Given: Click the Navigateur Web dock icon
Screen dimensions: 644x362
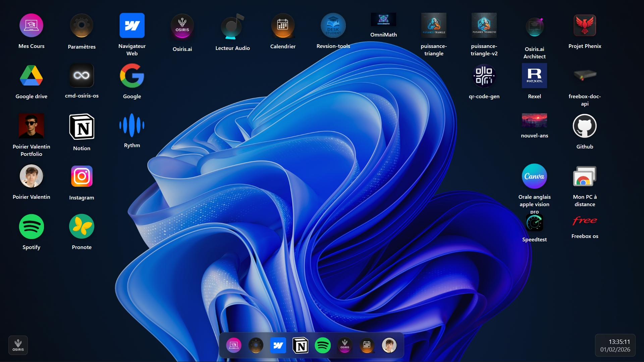Looking at the screenshot, I should pos(278,345).
